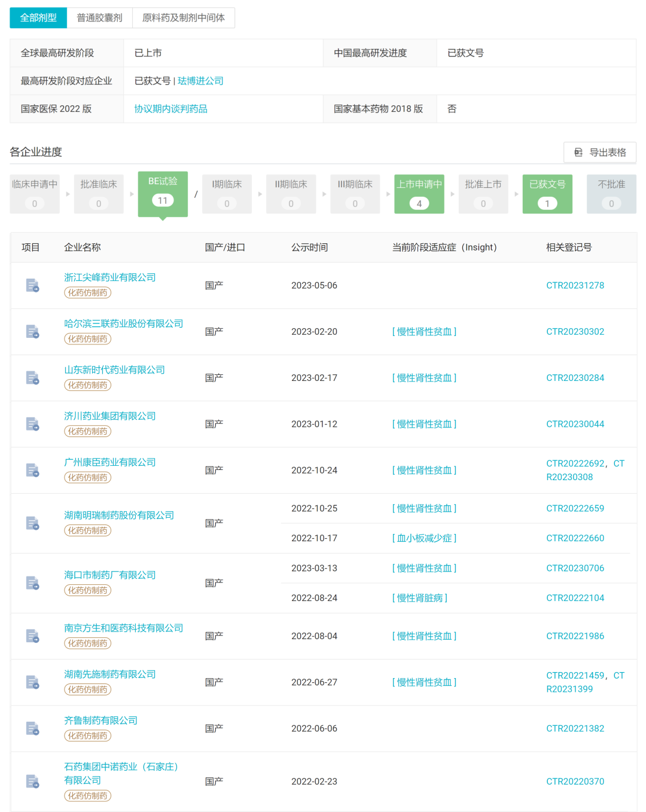This screenshot has width=646, height=812.
Task: Select the 已获文号 stage with 1
Action: click(x=547, y=194)
